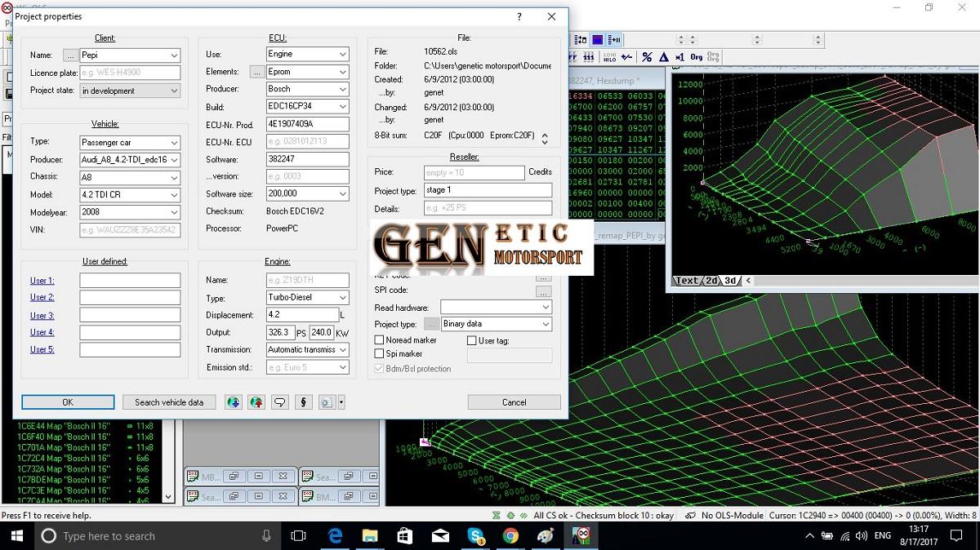
Task: Click the Cancel button in Project properties
Action: (514, 402)
